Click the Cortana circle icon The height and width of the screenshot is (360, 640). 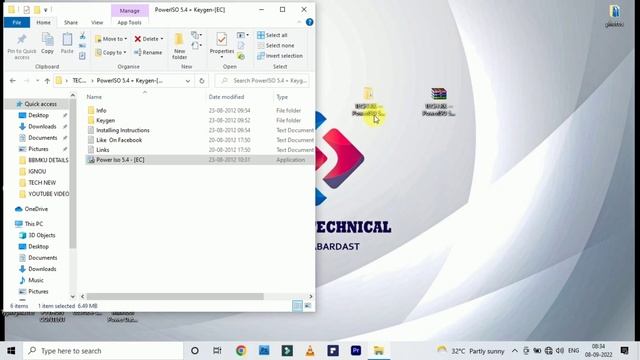tap(195, 351)
